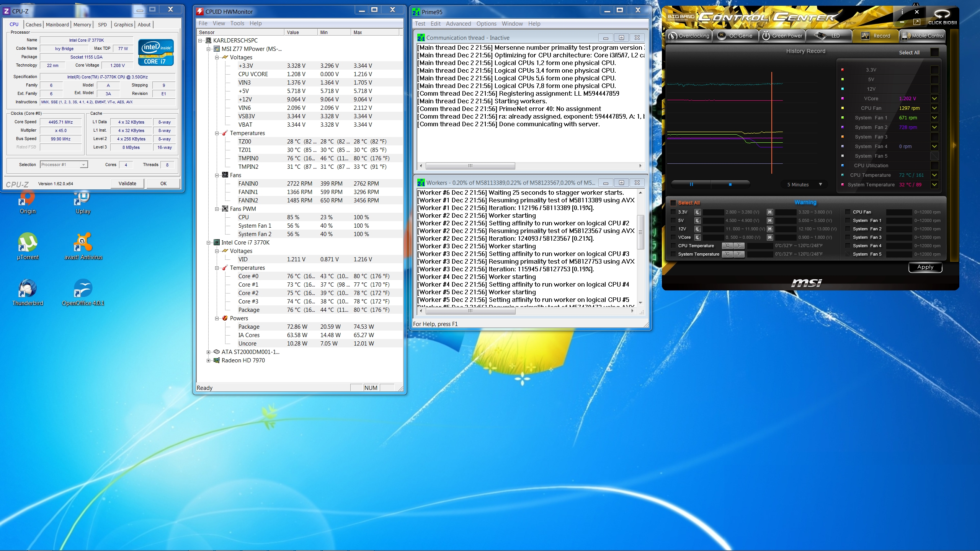Click the Communication thread horizontal scrollbar thumb

pos(470,166)
